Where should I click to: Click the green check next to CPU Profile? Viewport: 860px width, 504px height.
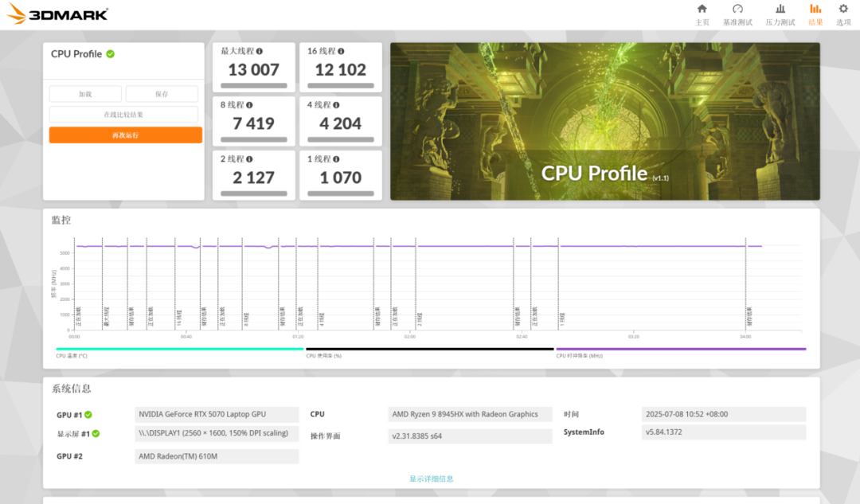110,54
